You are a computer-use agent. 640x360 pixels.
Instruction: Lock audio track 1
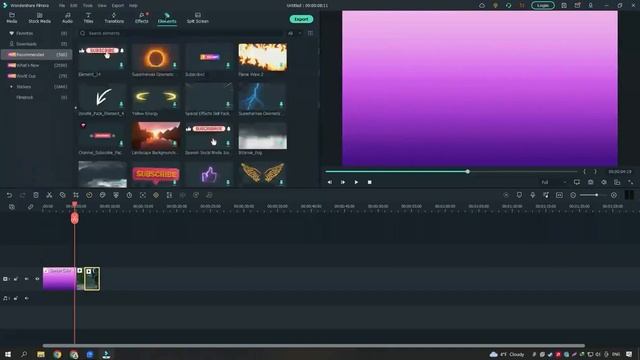pos(16,298)
